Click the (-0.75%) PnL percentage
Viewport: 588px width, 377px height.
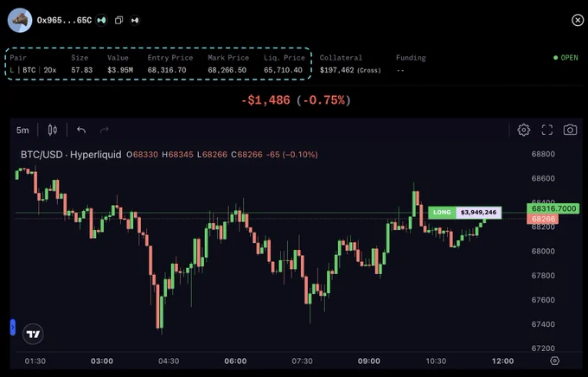click(323, 100)
